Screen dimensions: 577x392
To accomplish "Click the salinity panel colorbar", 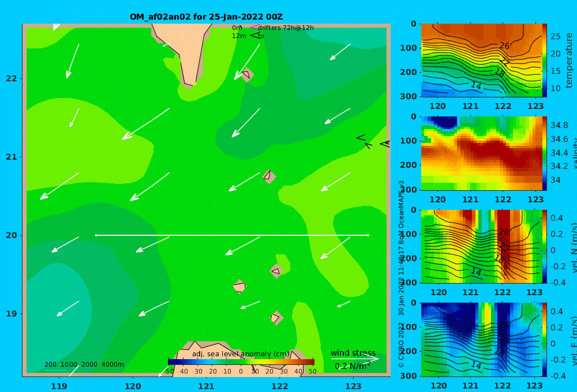I will pyautogui.click(x=544, y=153).
